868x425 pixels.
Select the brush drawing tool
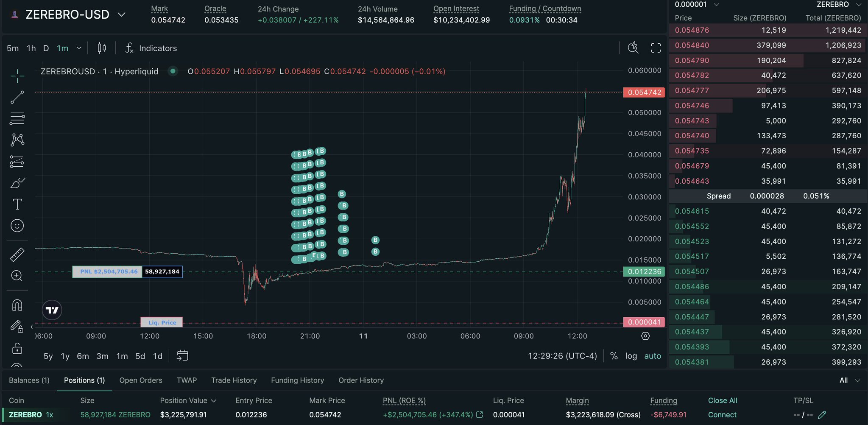pos(17,183)
